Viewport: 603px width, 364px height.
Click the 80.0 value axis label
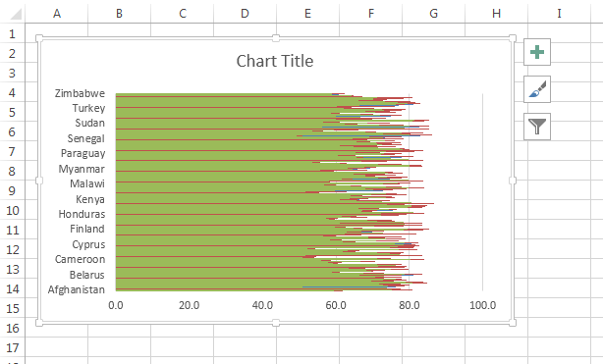pyautogui.click(x=410, y=305)
